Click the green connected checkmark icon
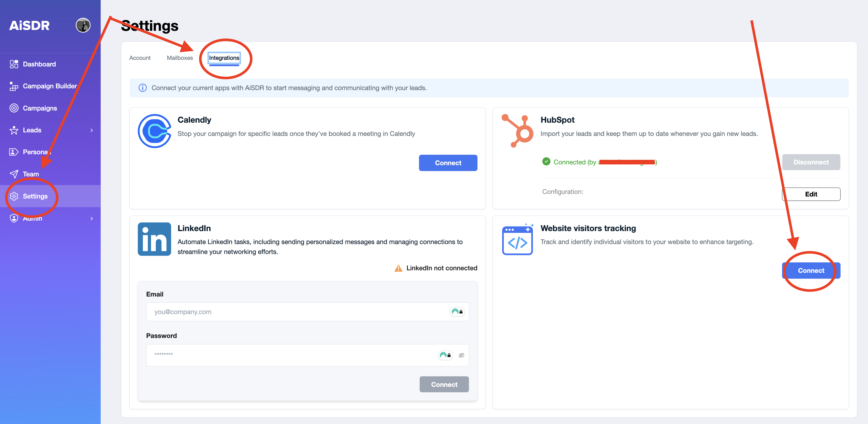Viewport: 868px width, 424px height. (x=546, y=162)
